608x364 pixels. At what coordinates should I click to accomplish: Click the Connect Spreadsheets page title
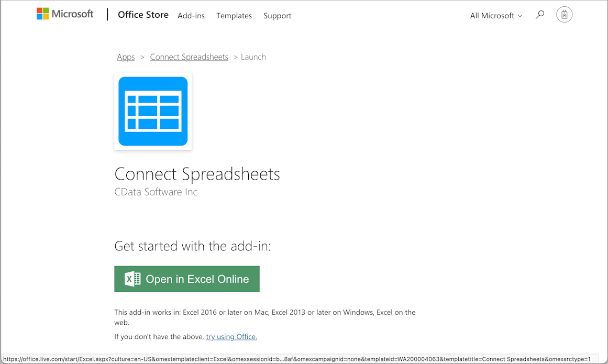point(197,174)
